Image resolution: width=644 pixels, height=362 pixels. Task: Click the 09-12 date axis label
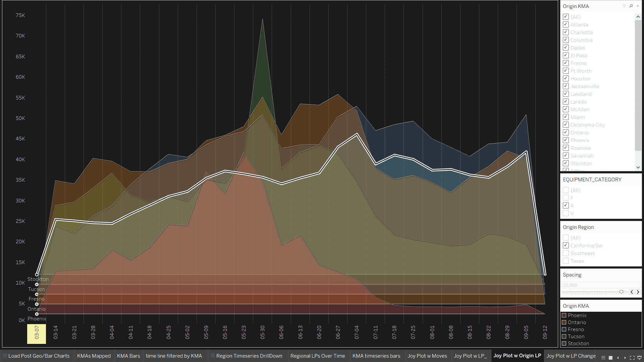(x=545, y=332)
